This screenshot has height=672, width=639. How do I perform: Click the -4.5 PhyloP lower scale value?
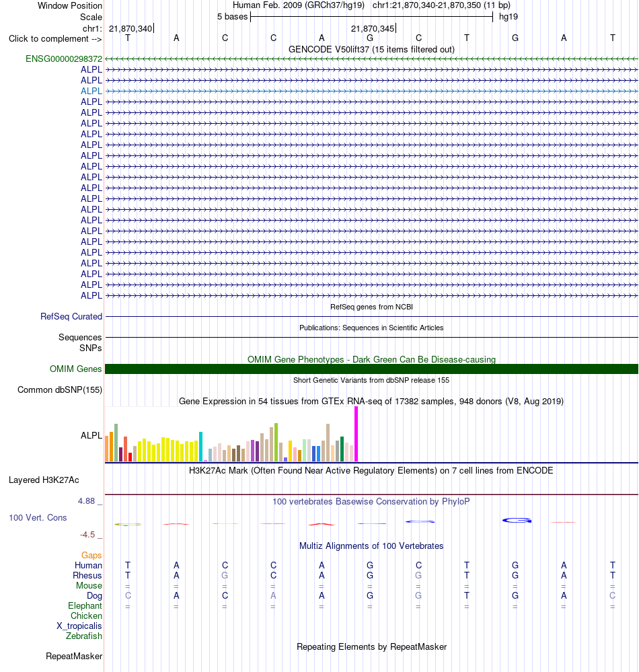pos(87,534)
